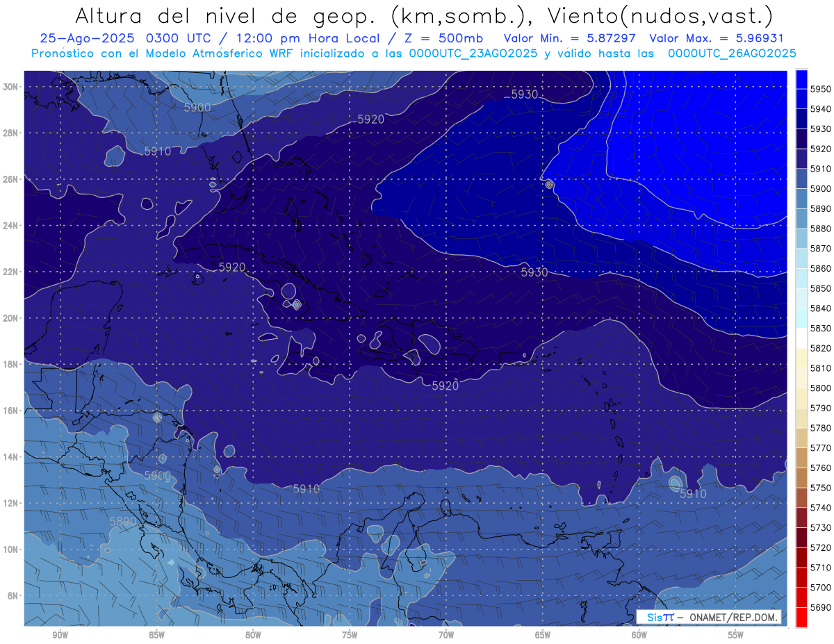Click the 22N latitude axis label
The width and height of the screenshot is (834, 644).
10,272
